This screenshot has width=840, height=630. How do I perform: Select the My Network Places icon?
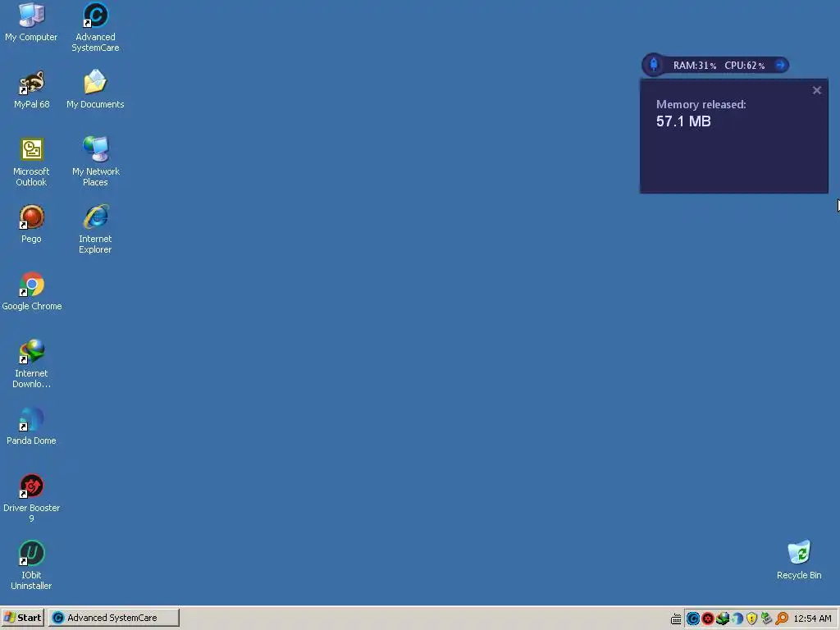coord(95,162)
